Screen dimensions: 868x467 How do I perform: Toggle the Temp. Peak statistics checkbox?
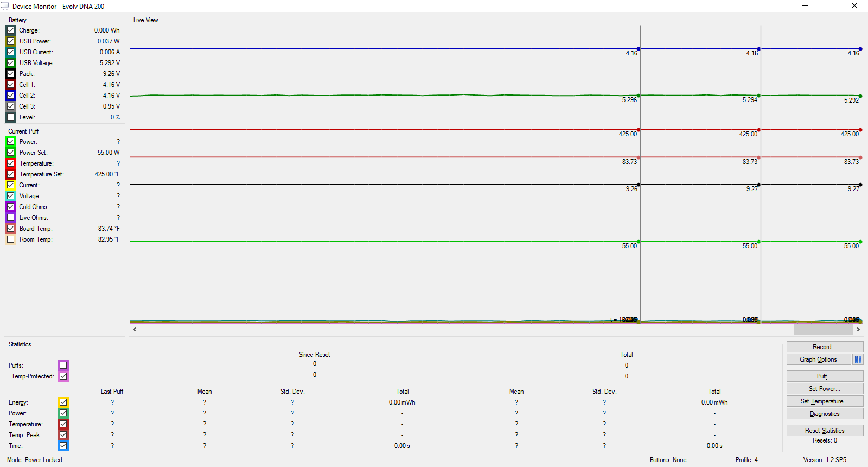(63, 435)
